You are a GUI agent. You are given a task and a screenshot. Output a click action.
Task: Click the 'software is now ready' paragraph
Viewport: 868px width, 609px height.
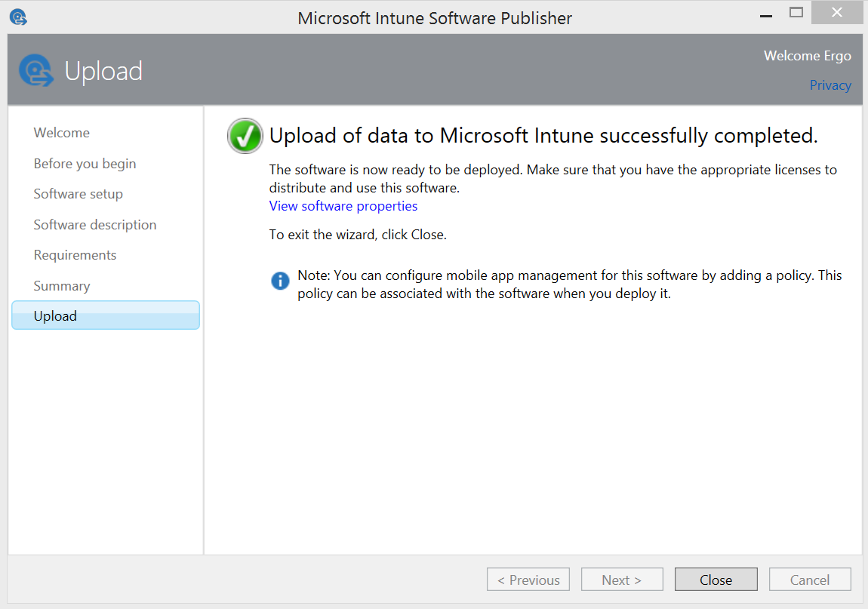[553, 179]
